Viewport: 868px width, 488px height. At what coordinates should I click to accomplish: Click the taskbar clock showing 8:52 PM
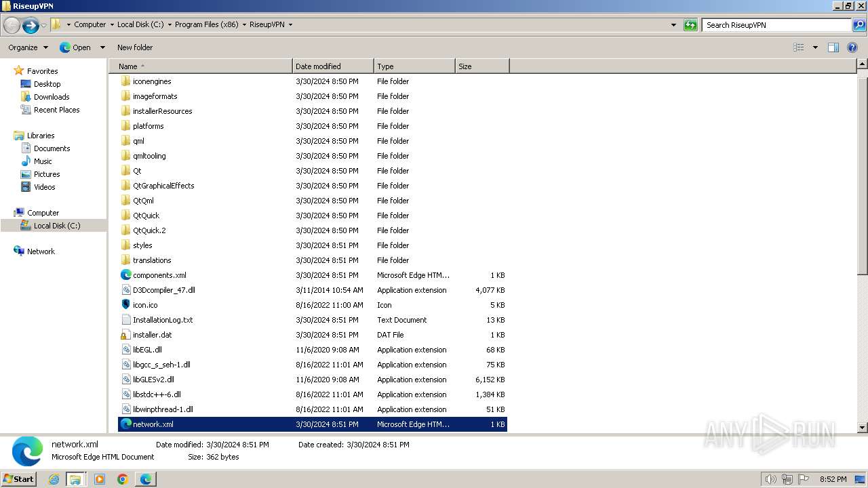833,479
